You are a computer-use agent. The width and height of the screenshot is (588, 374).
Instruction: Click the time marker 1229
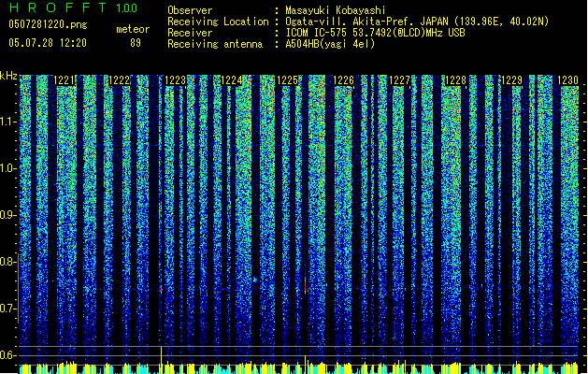tap(512, 80)
